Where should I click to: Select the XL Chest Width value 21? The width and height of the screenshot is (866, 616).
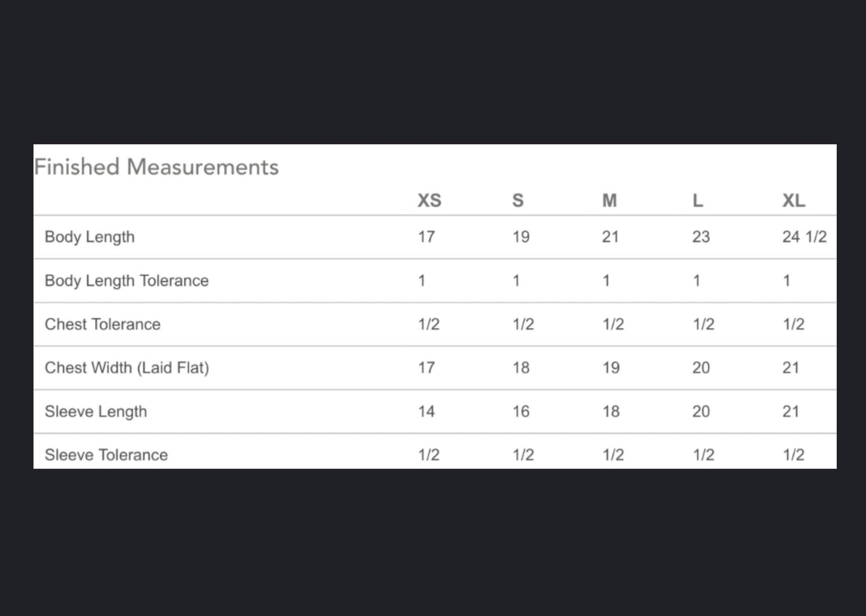(790, 368)
